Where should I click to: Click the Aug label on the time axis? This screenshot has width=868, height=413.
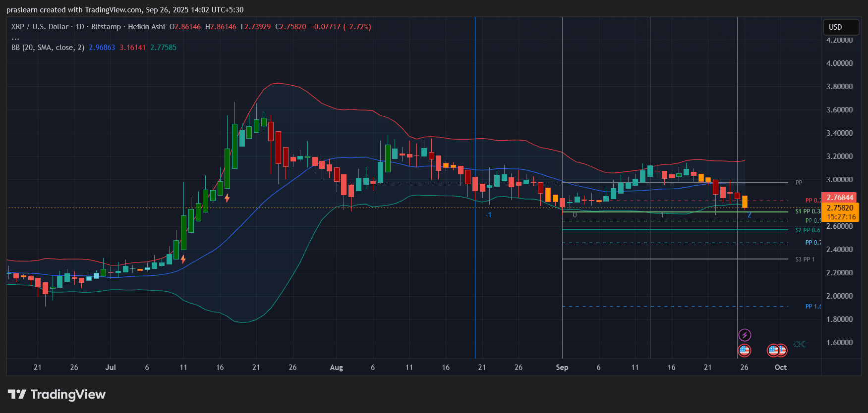tap(336, 367)
